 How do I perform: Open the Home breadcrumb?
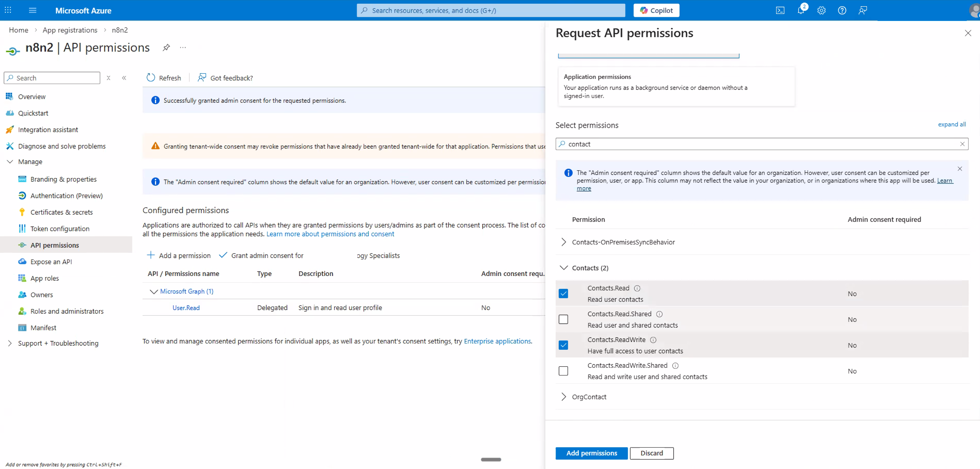pos(18,30)
